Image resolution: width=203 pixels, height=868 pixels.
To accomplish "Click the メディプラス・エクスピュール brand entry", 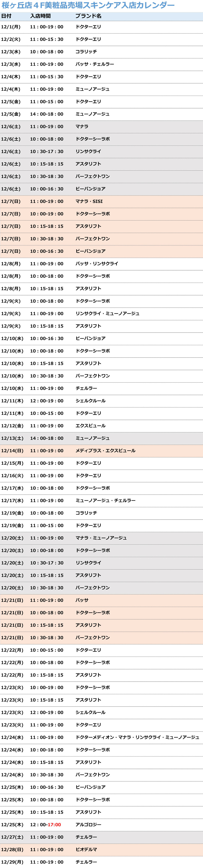I will tap(105, 451).
